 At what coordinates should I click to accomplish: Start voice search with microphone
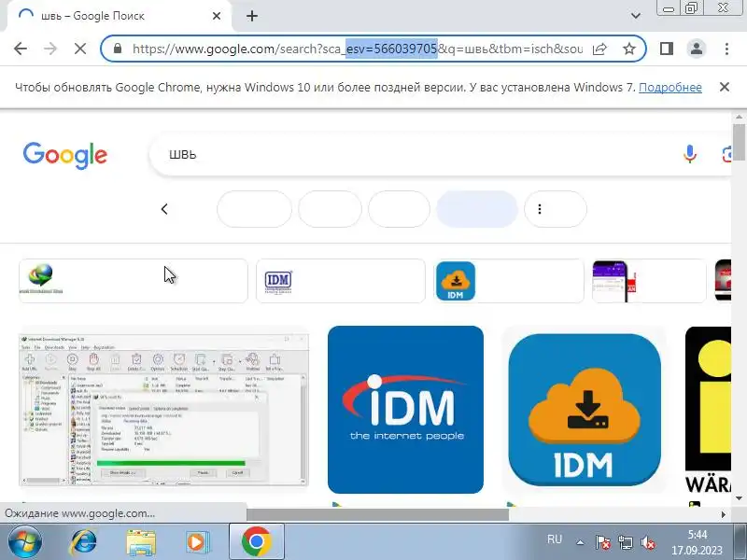pos(689,154)
